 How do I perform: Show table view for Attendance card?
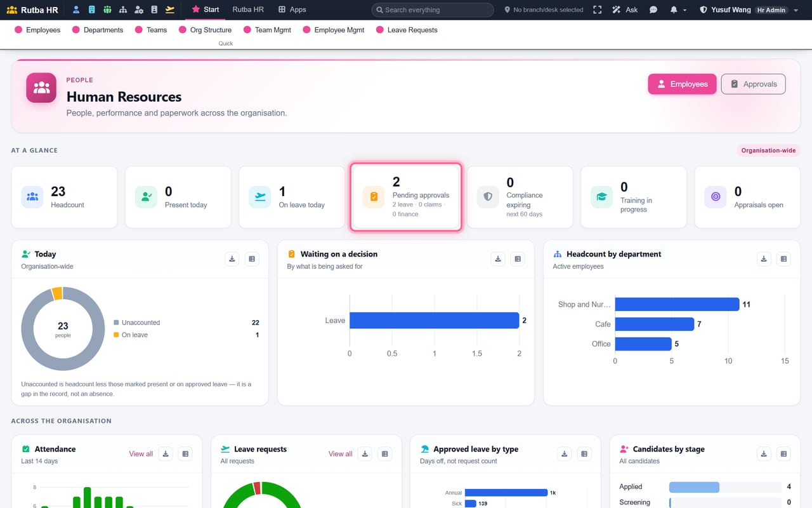point(185,454)
